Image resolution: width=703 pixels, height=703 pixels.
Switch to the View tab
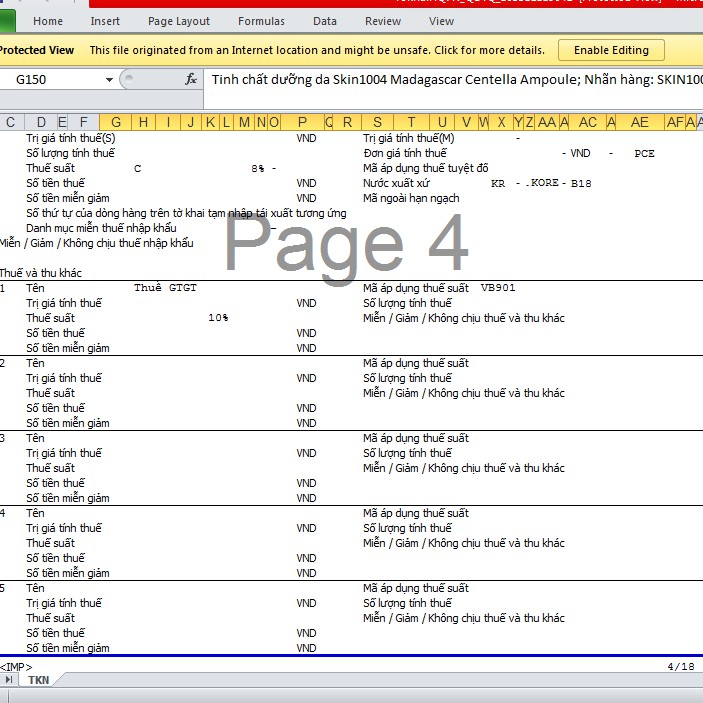point(441,21)
